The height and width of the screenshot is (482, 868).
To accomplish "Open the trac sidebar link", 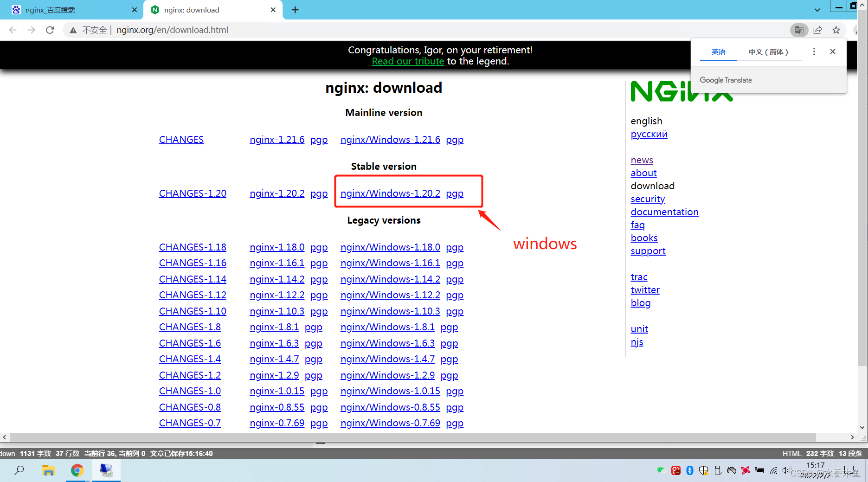I will point(639,277).
